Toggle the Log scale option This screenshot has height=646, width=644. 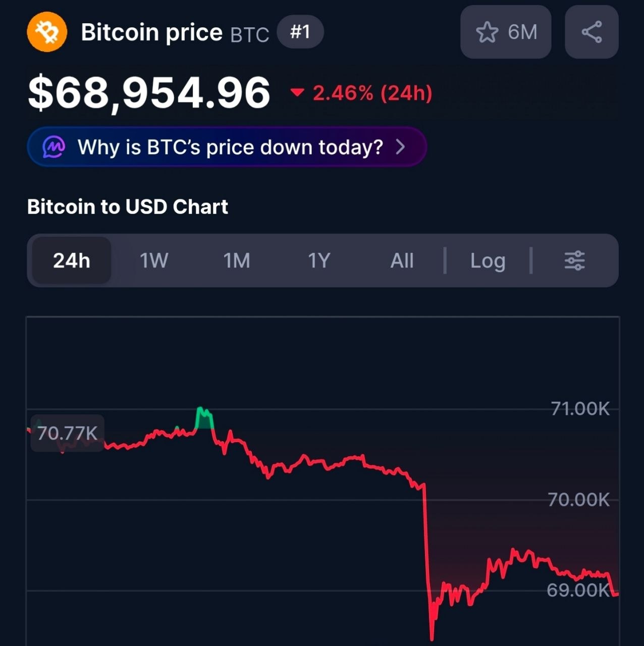(x=488, y=261)
